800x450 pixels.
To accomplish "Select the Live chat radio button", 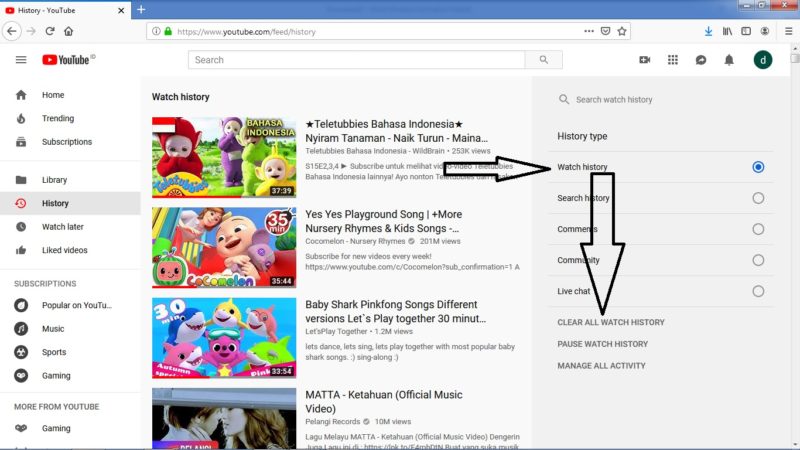I will [x=758, y=291].
